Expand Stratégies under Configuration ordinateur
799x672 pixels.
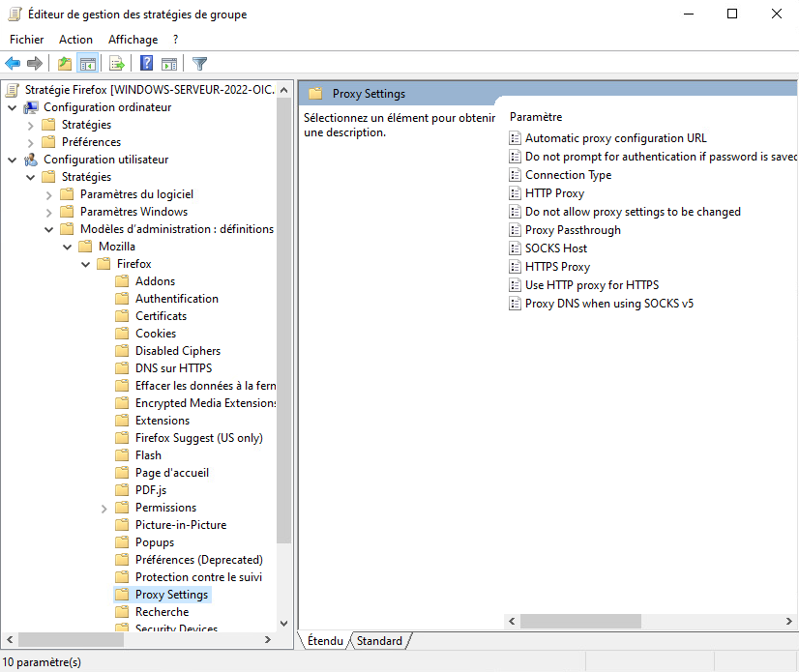click(31, 125)
